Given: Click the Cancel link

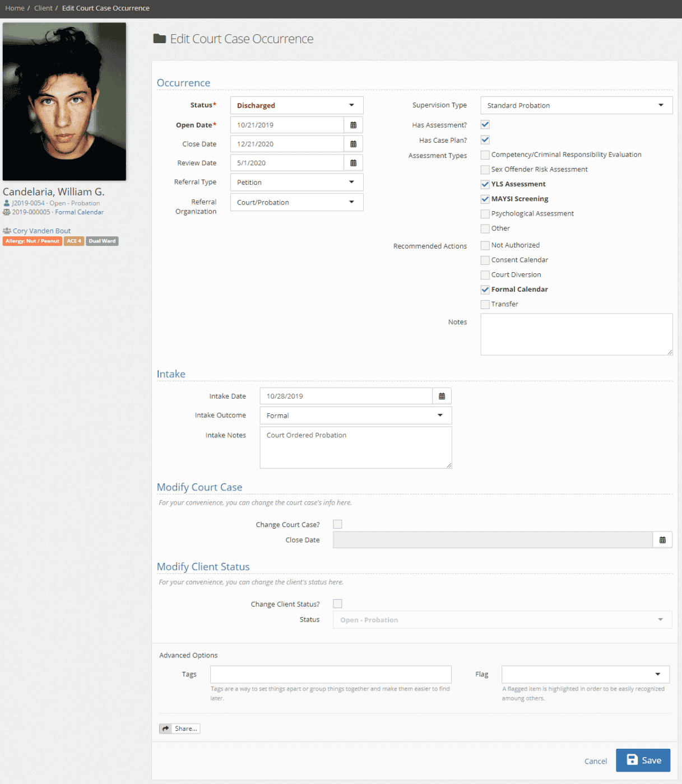Looking at the screenshot, I should pos(596,761).
